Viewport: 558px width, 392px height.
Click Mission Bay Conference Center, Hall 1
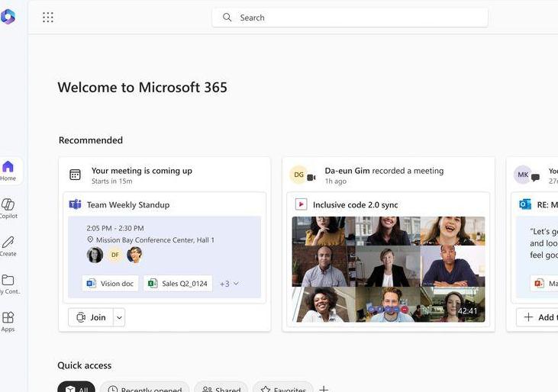[155, 240]
